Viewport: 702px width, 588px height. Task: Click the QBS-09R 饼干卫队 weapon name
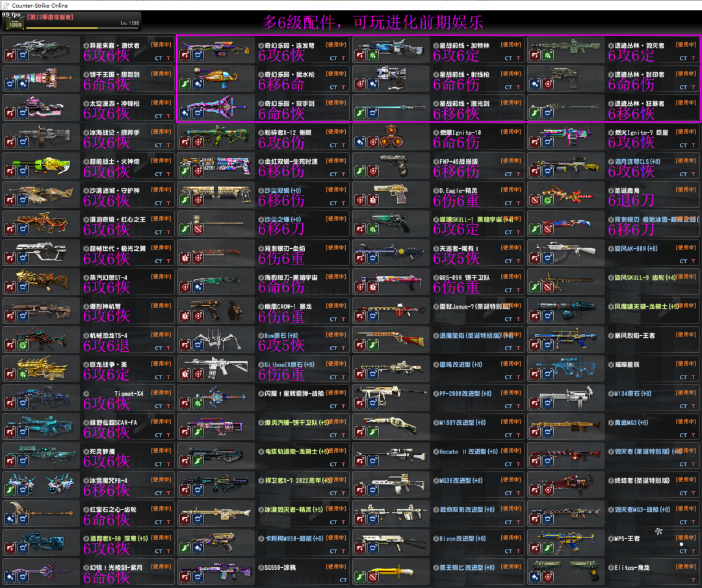[465, 277]
